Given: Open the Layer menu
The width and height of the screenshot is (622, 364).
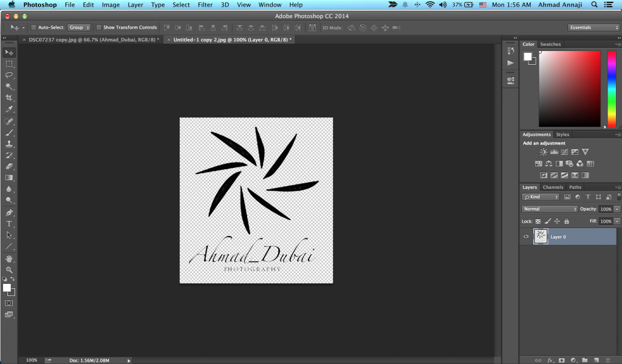Looking at the screenshot, I should [135, 5].
